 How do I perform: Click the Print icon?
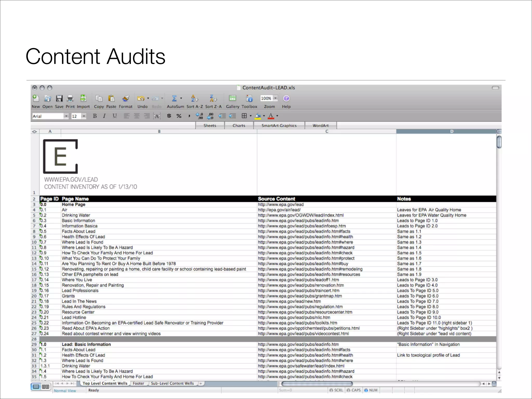pos(70,98)
